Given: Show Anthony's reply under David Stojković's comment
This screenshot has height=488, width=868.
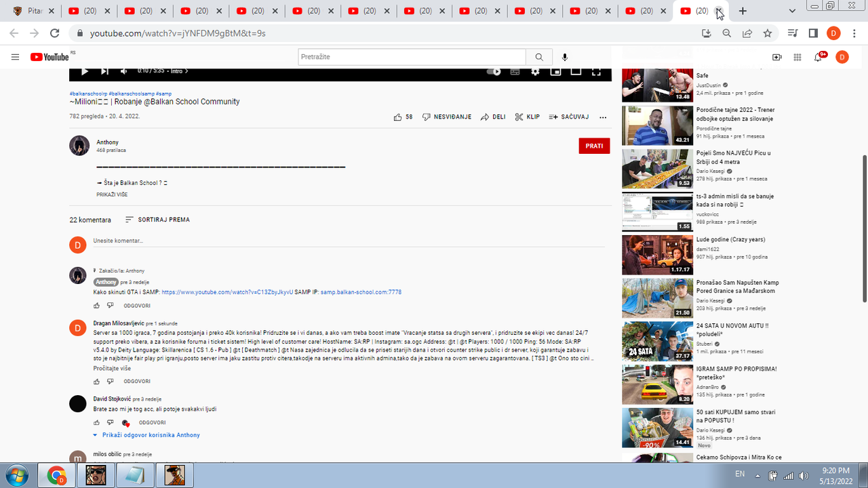Looking at the screenshot, I should (x=146, y=435).
